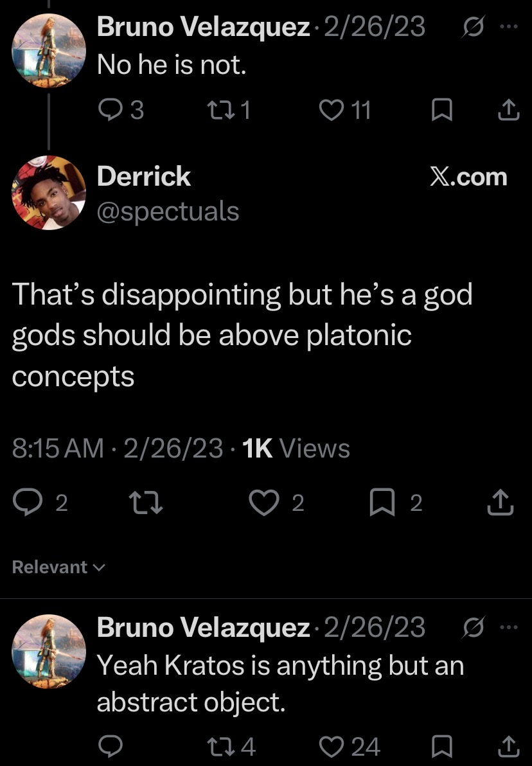Image resolution: width=532 pixels, height=766 pixels.
Task: Open Derrick's display name profile link
Action: tap(144, 176)
